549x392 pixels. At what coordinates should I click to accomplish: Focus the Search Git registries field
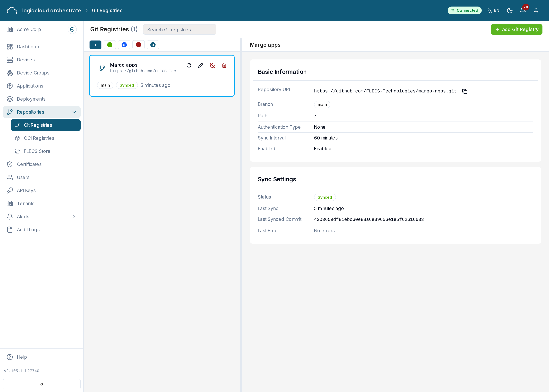[180, 29]
